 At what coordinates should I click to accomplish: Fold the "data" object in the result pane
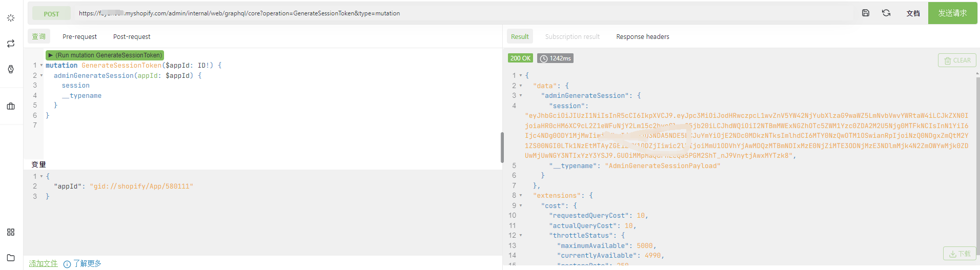[x=521, y=86]
